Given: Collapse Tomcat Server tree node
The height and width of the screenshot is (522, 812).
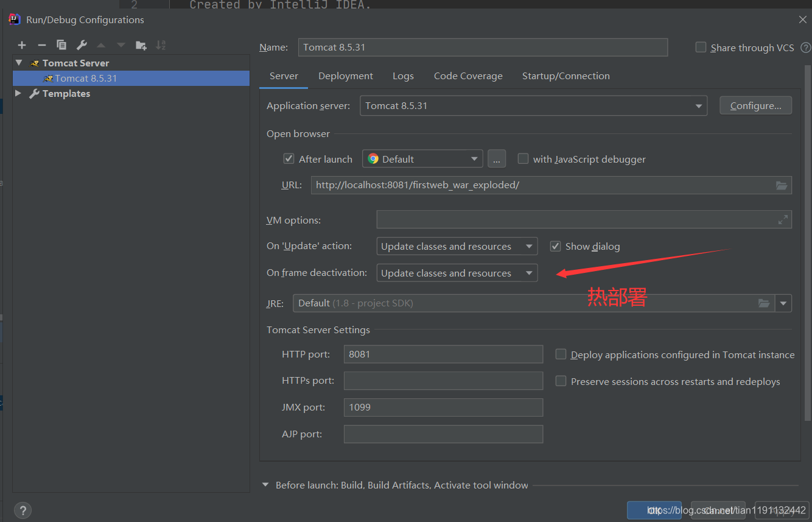Looking at the screenshot, I should (x=19, y=63).
